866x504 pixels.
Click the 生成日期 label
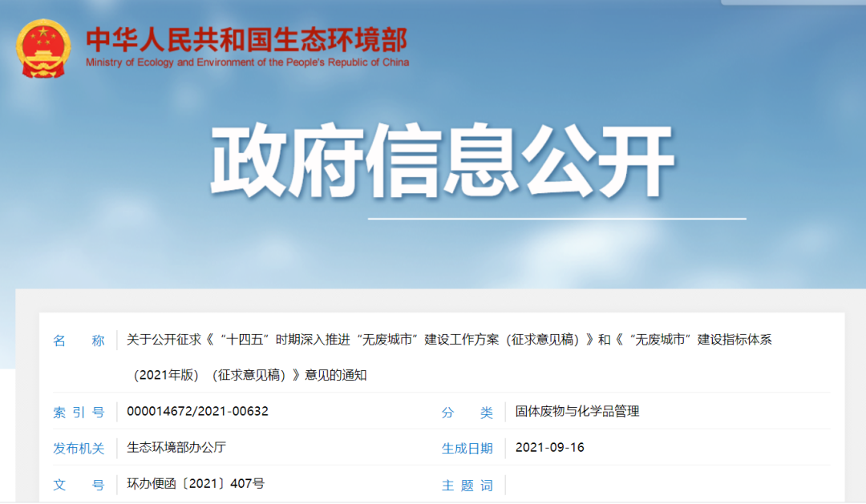[x=467, y=448]
